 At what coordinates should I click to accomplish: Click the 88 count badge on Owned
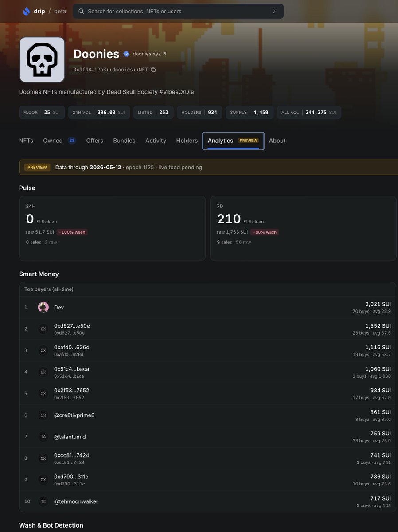click(x=72, y=141)
